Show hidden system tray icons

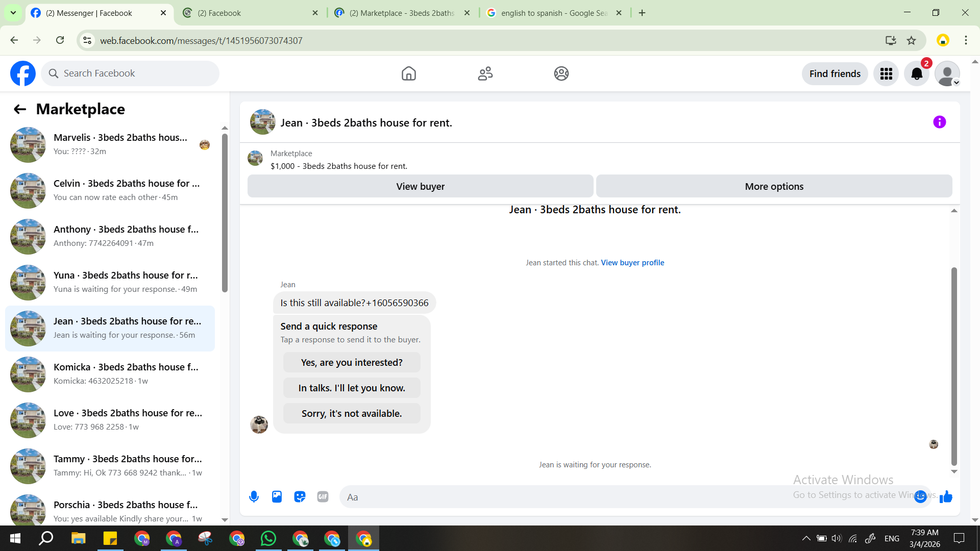[x=806, y=538]
